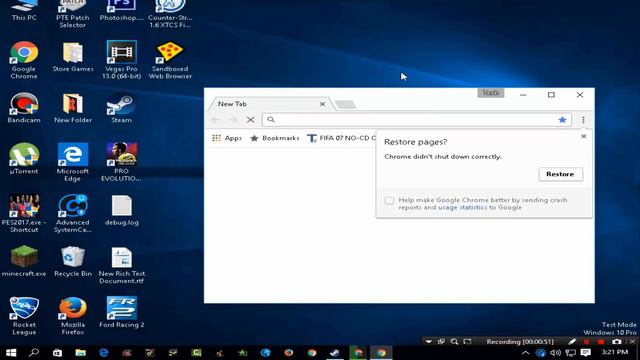Open the Windows Start menu
The height and width of the screenshot is (360, 640).
(11, 353)
